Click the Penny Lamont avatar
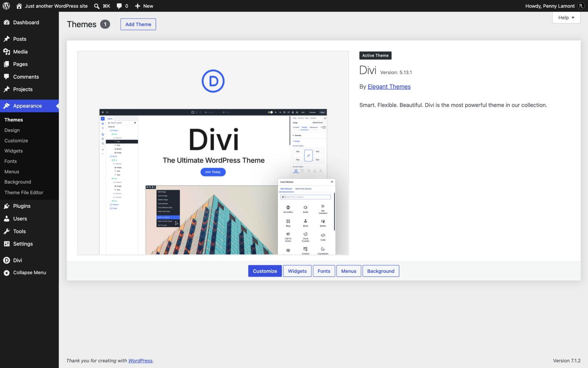 coord(581,6)
